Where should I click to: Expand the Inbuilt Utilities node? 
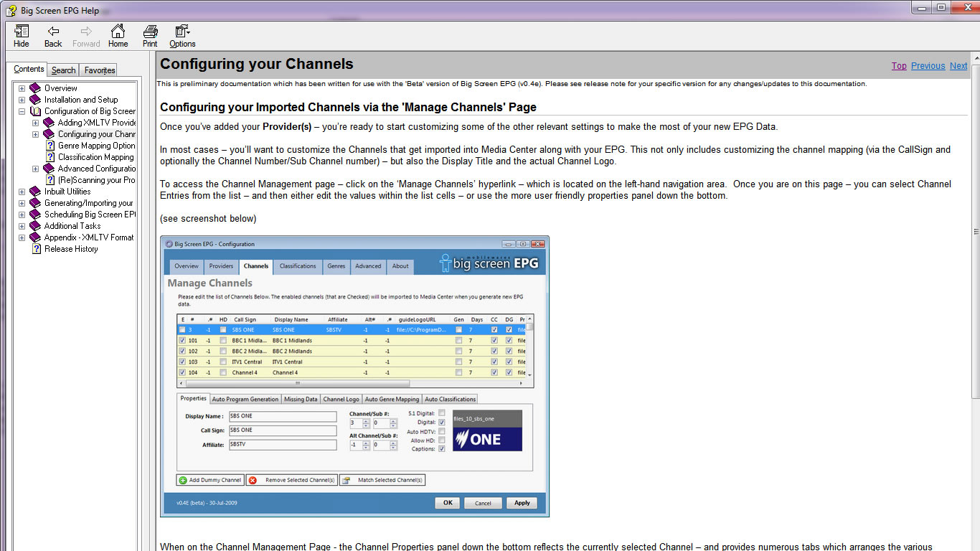click(x=22, y=192)
